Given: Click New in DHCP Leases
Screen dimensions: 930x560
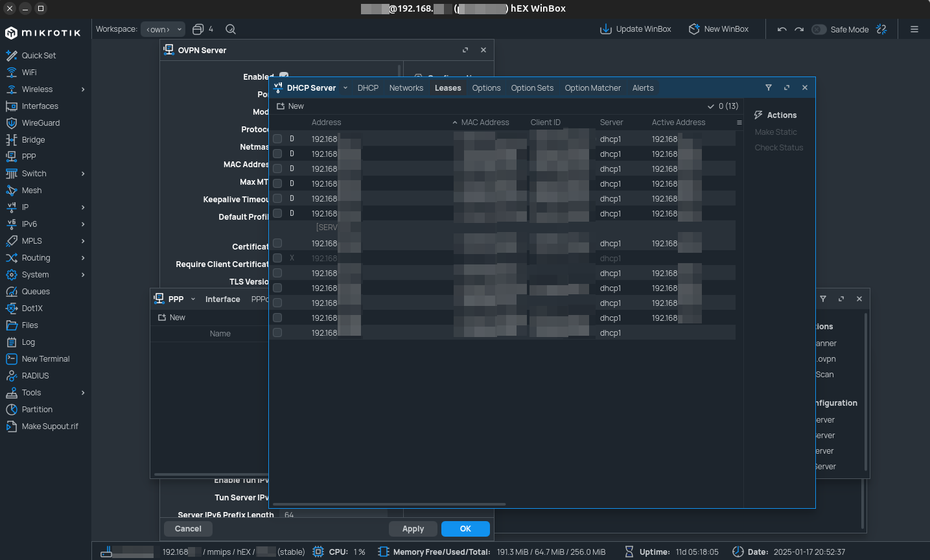Looking at the screenshot, I should (290, 106).
